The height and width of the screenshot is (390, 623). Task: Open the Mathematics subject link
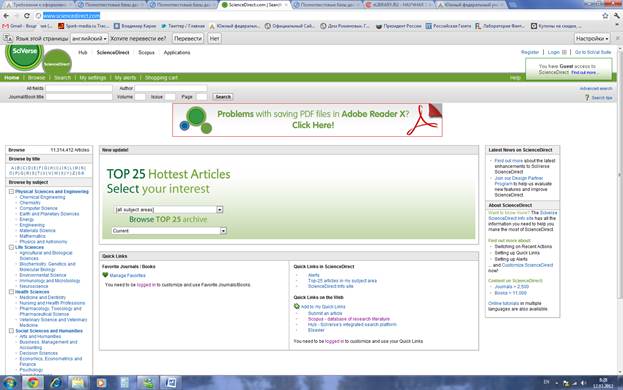point(33,236)
